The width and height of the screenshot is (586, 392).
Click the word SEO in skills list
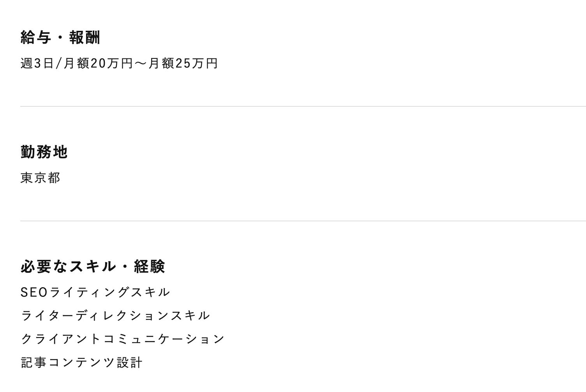34,292
